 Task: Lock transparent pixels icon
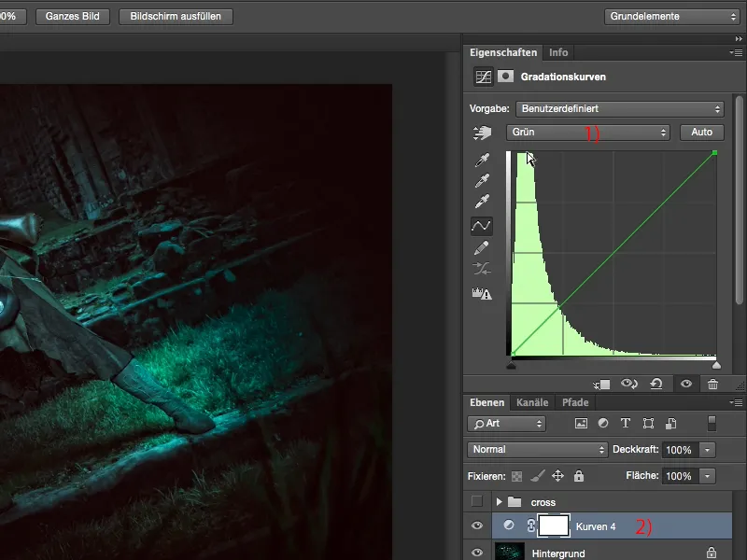tap(516, 476)
